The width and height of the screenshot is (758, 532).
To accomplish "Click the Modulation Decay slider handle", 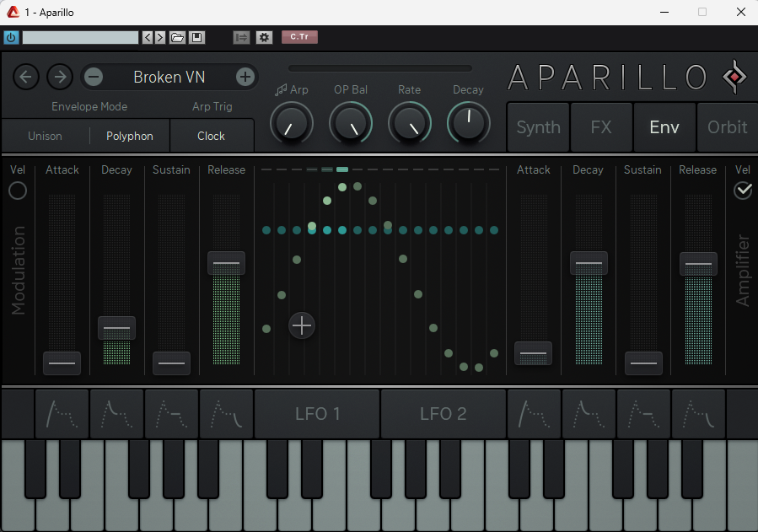I will [x=116, y=328].
